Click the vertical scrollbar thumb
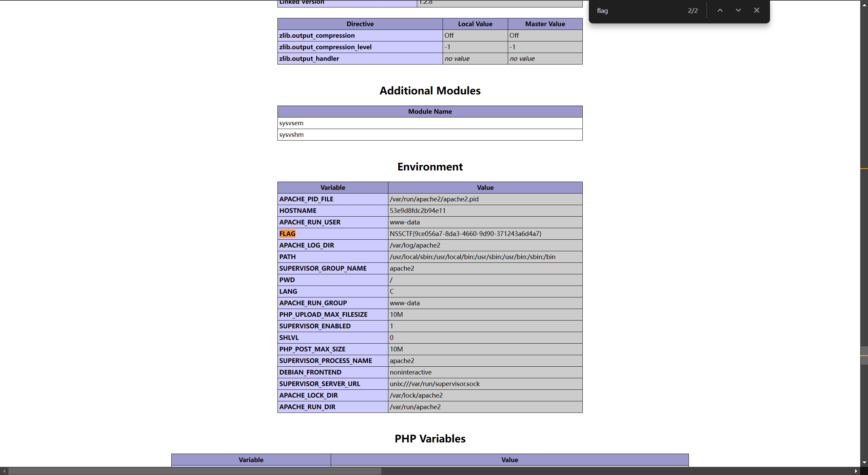 864,355
